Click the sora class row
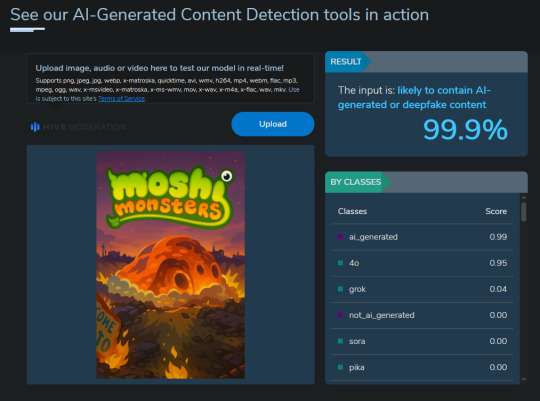This screenshot has height=401, width=540. (422, 341)
